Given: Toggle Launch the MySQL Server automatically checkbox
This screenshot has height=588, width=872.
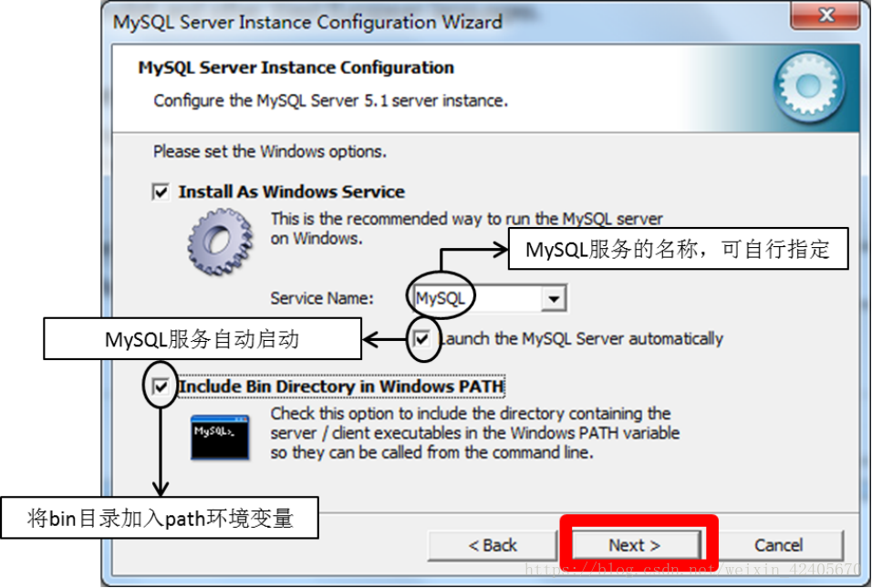Looking at the screenshot, I should [x=421, y=338].
